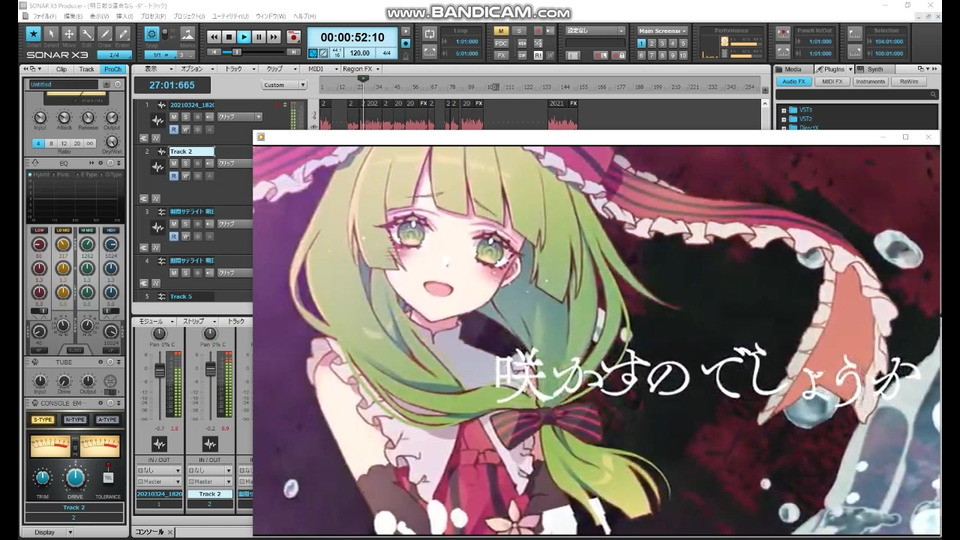This screenshot has width=960, height=540.
Task: Activate the Draw pencil tool
Action: 105,34
